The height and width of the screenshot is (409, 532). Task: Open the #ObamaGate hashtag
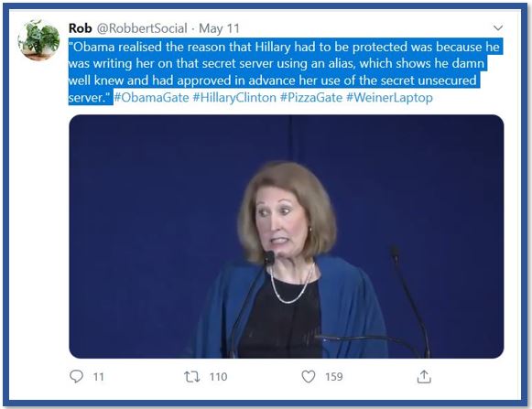pyautogui.click(x=152, y=98)
